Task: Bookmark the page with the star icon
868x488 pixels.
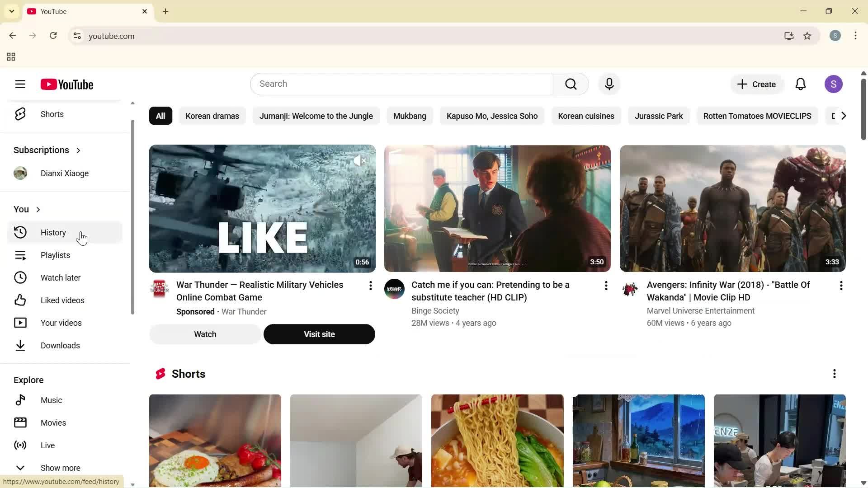Action: coord(807,36)
